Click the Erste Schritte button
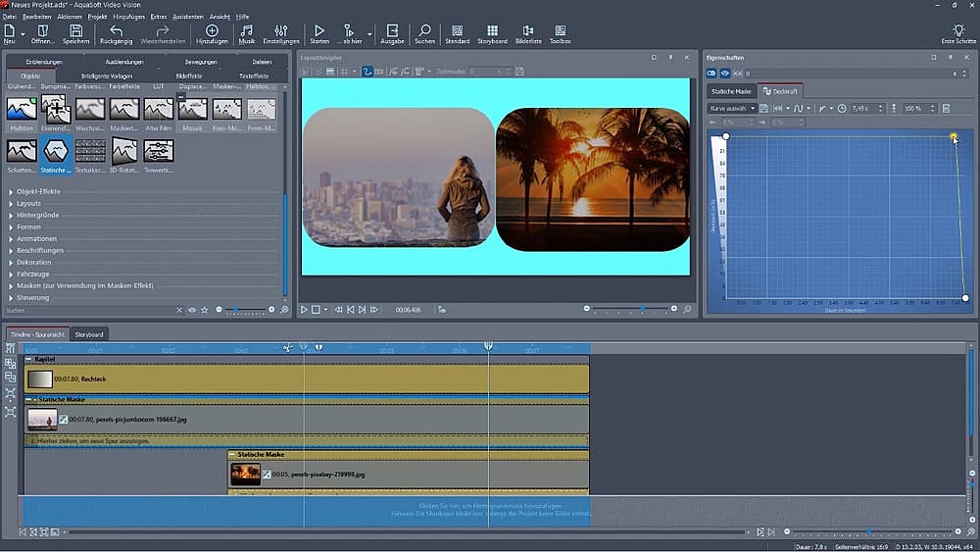980x552 pixels. [x=957, y=34]
